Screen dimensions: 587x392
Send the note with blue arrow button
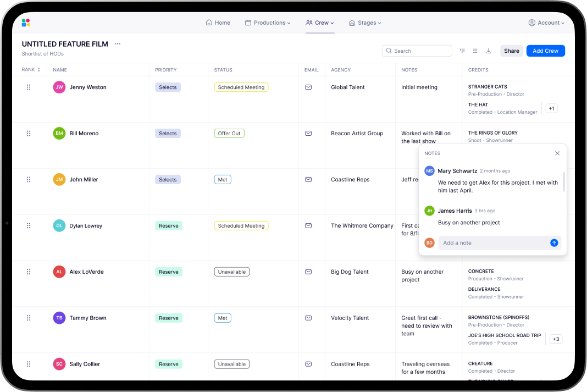(x=554, y=242)
